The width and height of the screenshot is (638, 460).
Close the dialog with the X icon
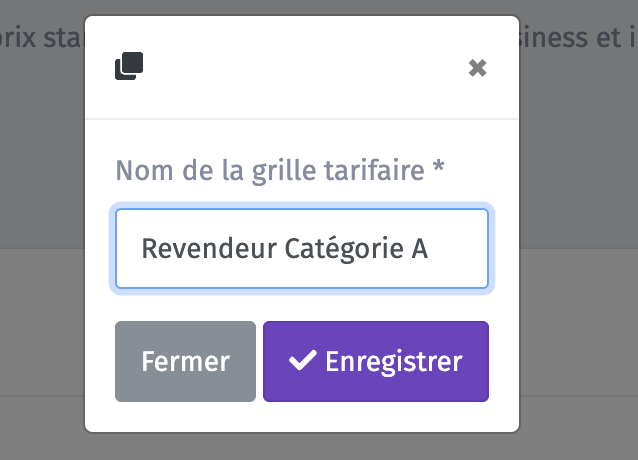click(x=477, y=68)
